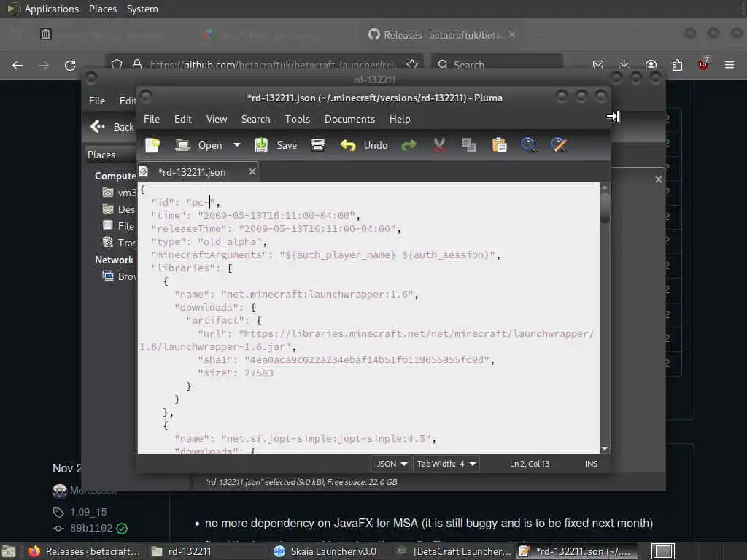Click the "size": 27583 line
747x560 pixels.
[x=236, y=373]
